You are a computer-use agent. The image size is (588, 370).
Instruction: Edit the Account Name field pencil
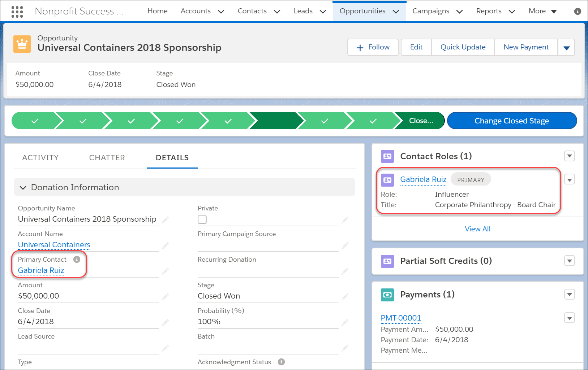(165, 245)
